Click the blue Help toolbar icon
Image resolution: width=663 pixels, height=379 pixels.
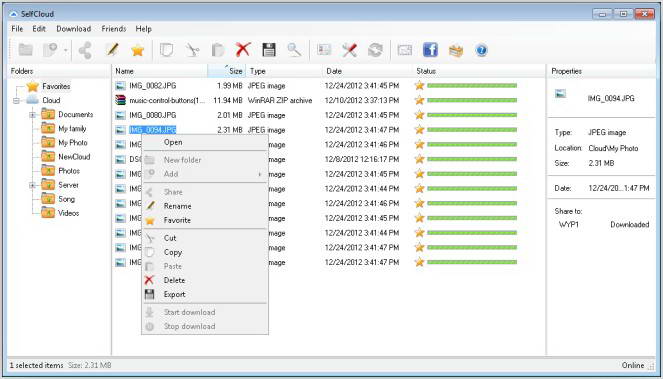coord(482,50)
